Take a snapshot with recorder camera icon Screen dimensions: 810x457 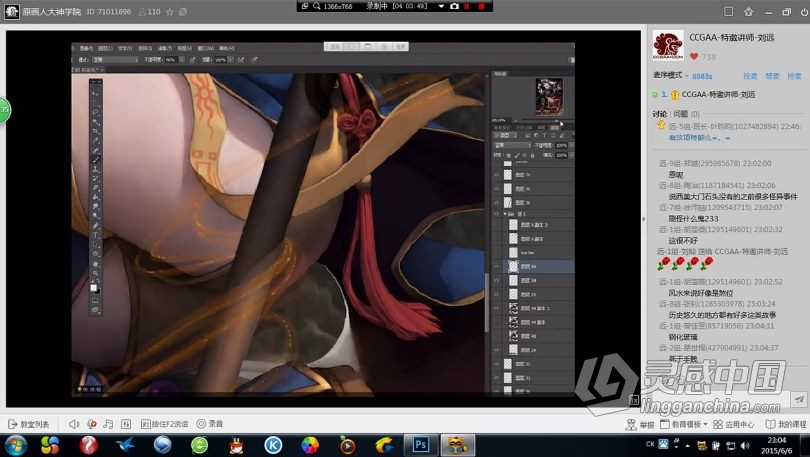tap(455, 6)
